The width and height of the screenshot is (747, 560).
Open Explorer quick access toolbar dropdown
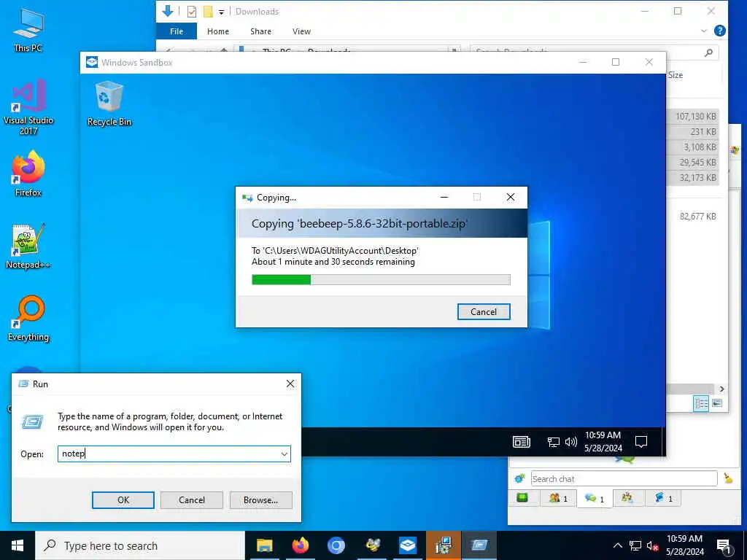(222, 12)
